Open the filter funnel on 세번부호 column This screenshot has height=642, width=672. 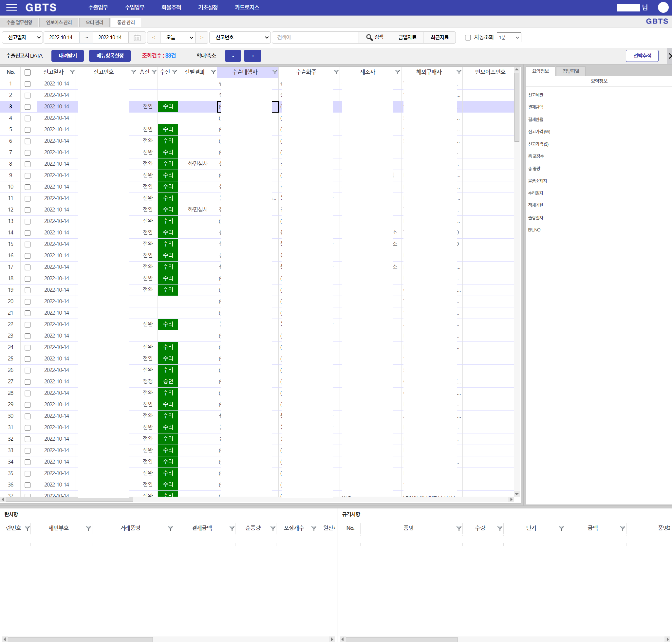(89, 528)
